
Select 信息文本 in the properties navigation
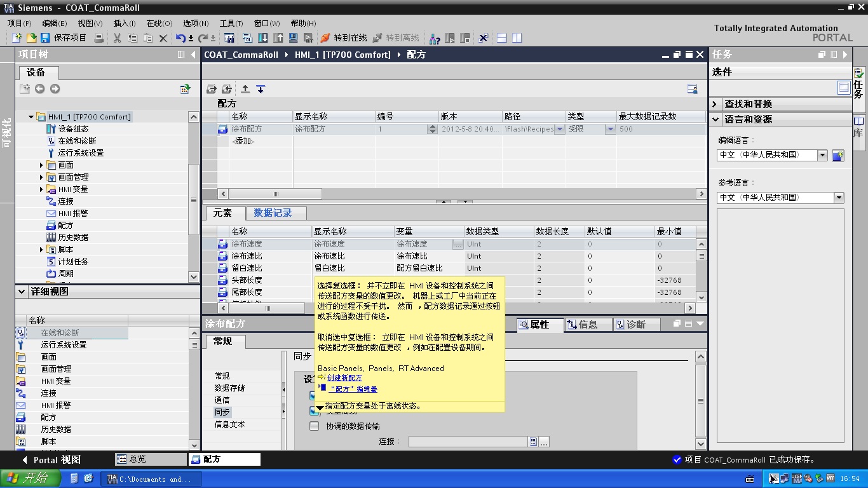coord(229,424)
